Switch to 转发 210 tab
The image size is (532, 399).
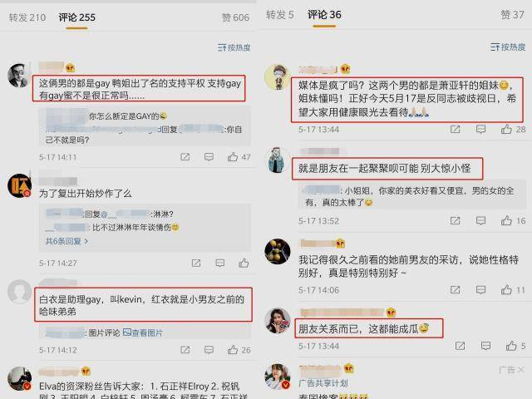tap(27, 17)
